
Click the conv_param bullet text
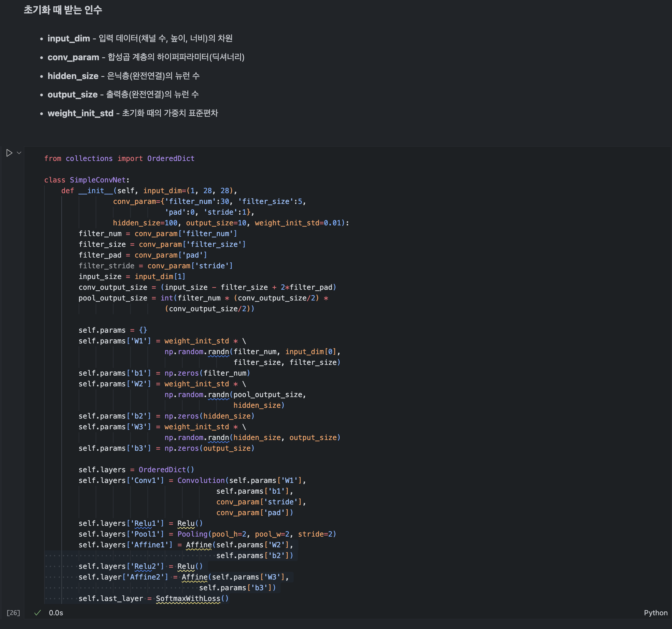point(146,57)
